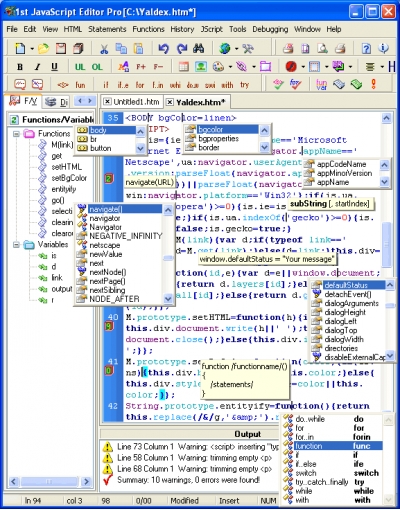Click the fun var icon

pos(321,84)
